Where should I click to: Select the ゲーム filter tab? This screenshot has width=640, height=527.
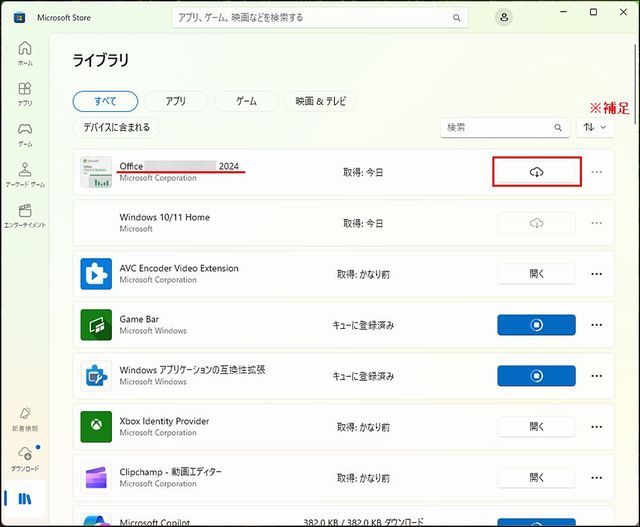[246, 101]
